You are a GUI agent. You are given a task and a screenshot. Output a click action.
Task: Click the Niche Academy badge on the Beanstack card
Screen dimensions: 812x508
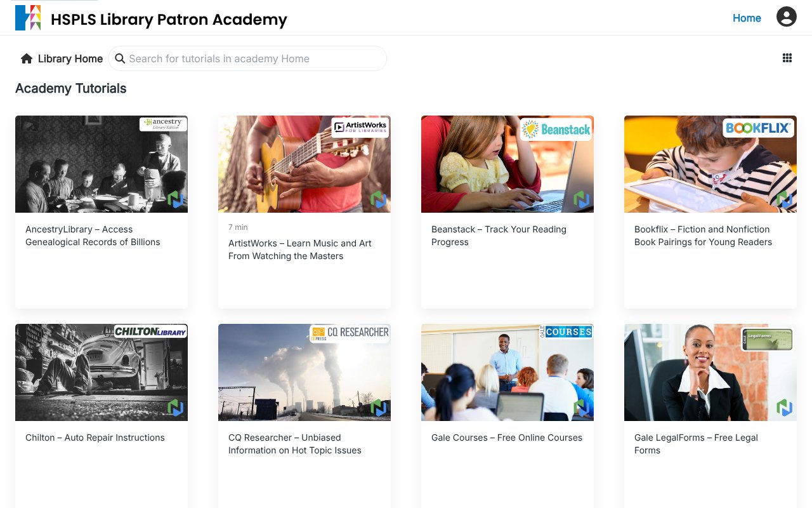[x=582, y=199]
